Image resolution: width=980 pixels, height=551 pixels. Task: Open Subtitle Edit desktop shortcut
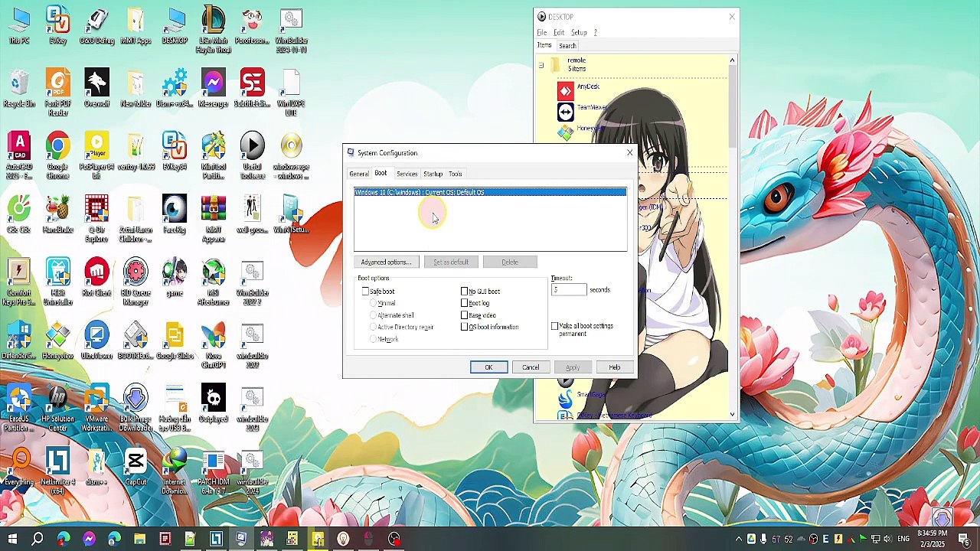tap(252, 88)
